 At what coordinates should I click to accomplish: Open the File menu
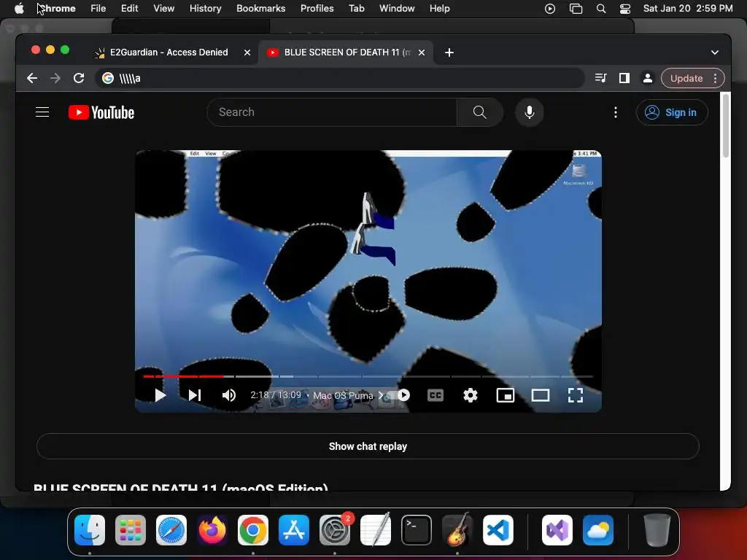coord(98,9)
